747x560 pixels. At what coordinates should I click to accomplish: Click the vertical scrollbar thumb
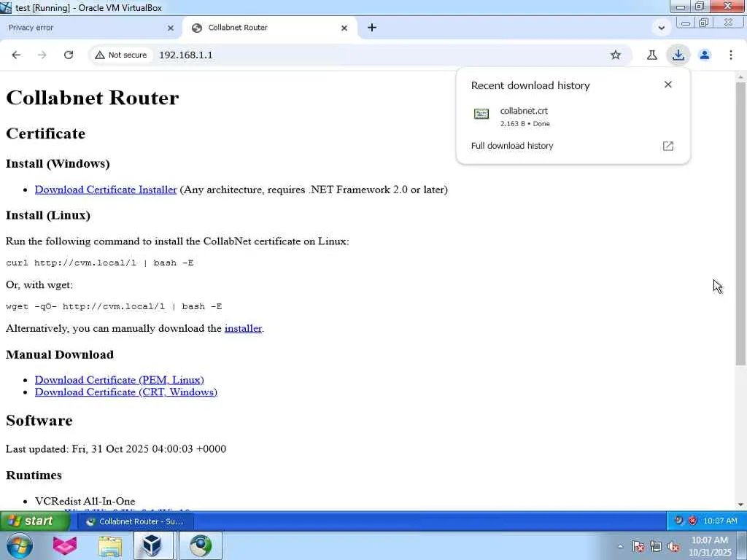click(x=741, y=224)
